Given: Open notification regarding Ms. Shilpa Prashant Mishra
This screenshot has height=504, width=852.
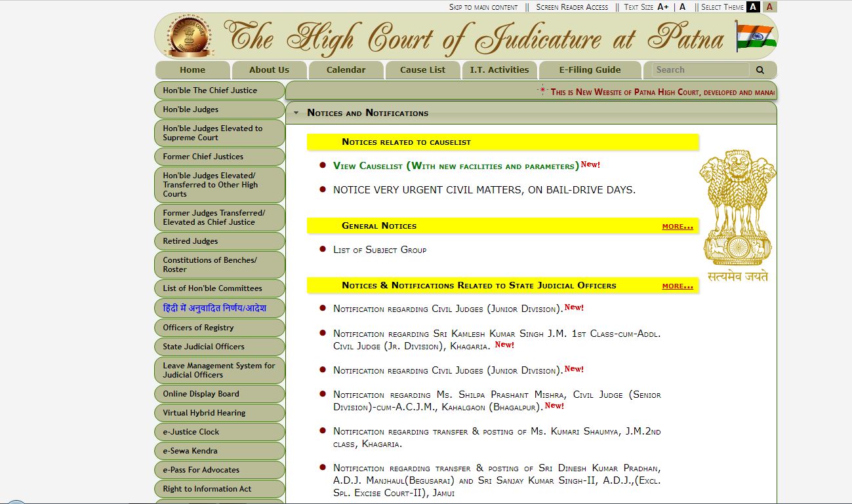Looking at the screenshot, I should 497,400.
